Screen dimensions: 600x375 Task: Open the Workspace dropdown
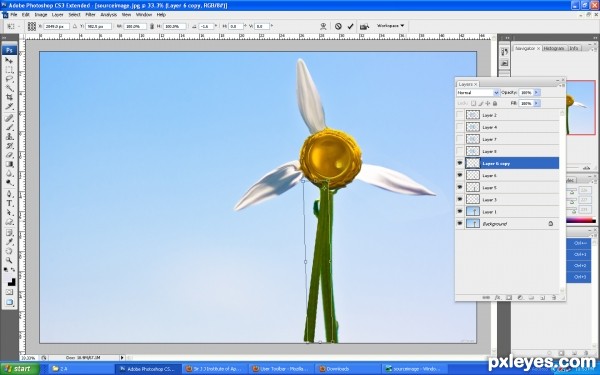pos(390,26)
